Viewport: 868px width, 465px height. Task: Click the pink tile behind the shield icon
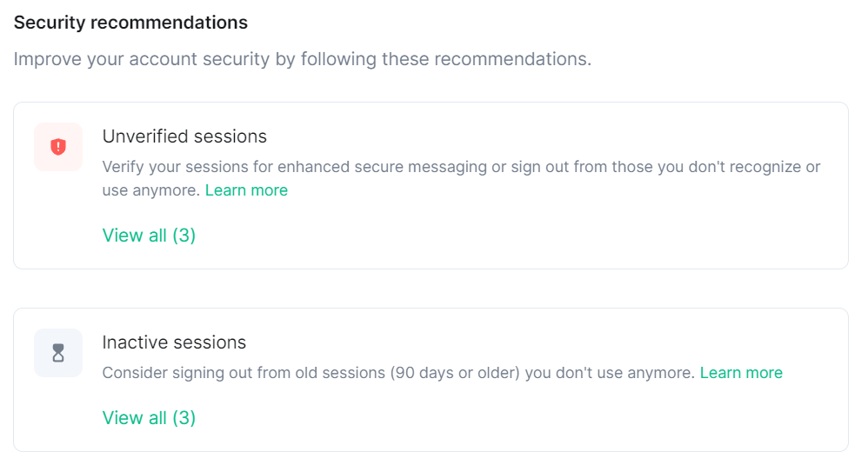coord(58,147)
